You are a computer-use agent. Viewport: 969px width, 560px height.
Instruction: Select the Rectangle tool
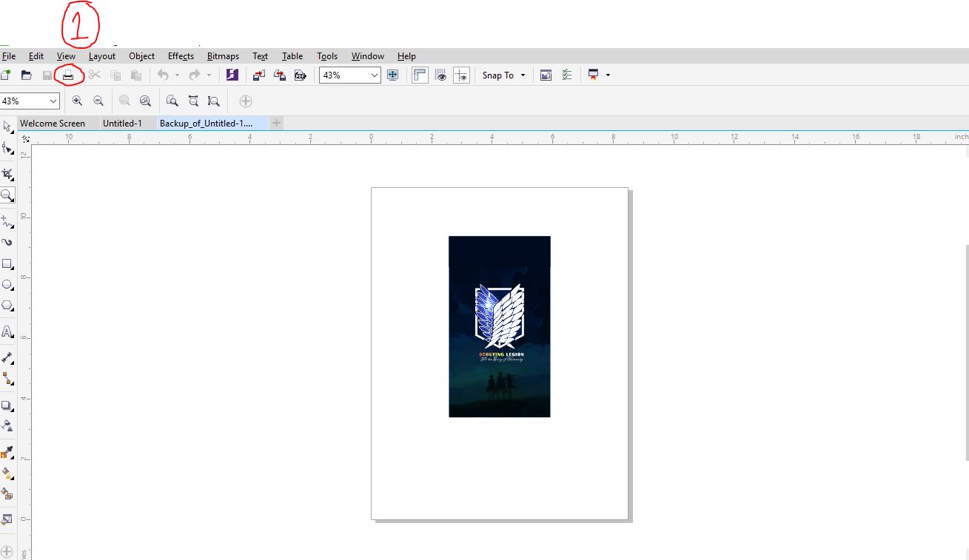tap(8, 263)
